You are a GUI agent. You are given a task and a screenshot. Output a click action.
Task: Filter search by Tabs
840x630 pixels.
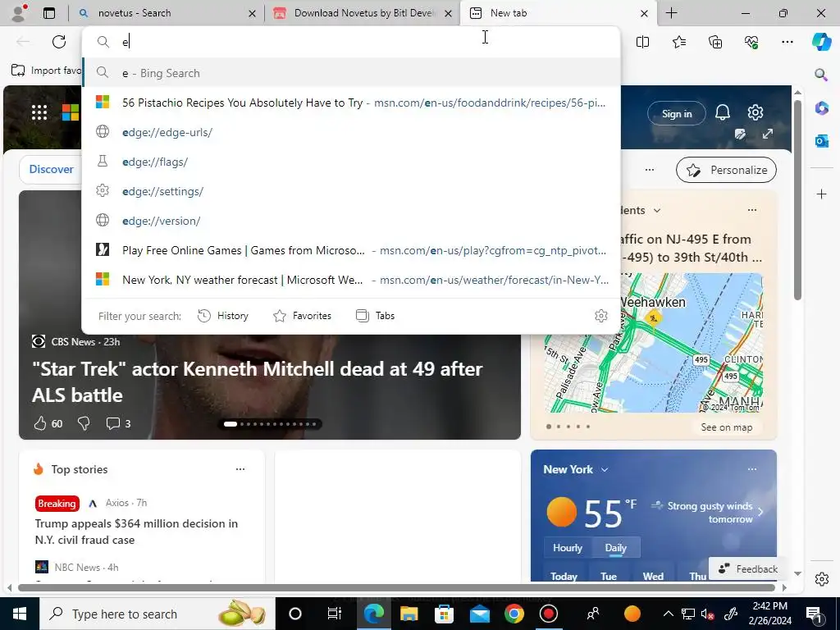pyautogui.click(x=375, y=316)
